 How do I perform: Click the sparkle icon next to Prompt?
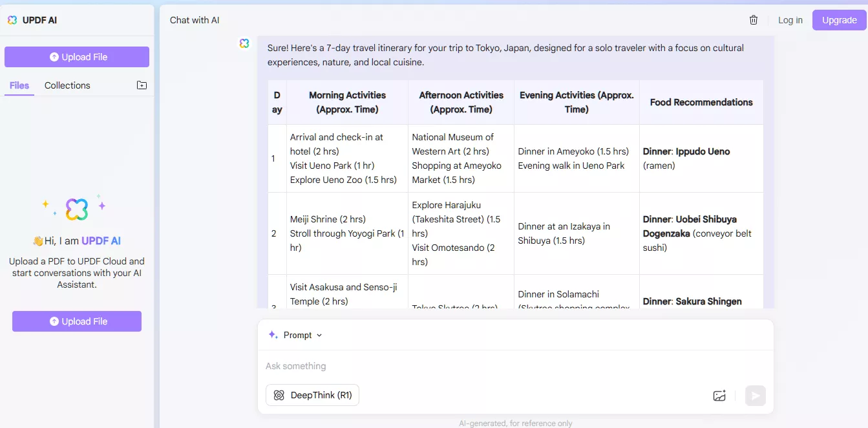tap(273, 335)
